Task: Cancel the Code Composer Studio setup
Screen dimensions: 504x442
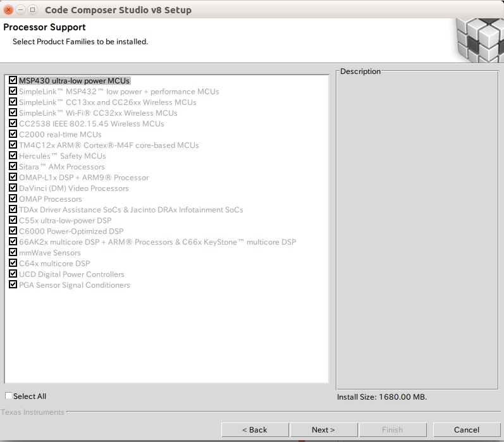Action: pyautogui.click(x=467, y=430)
